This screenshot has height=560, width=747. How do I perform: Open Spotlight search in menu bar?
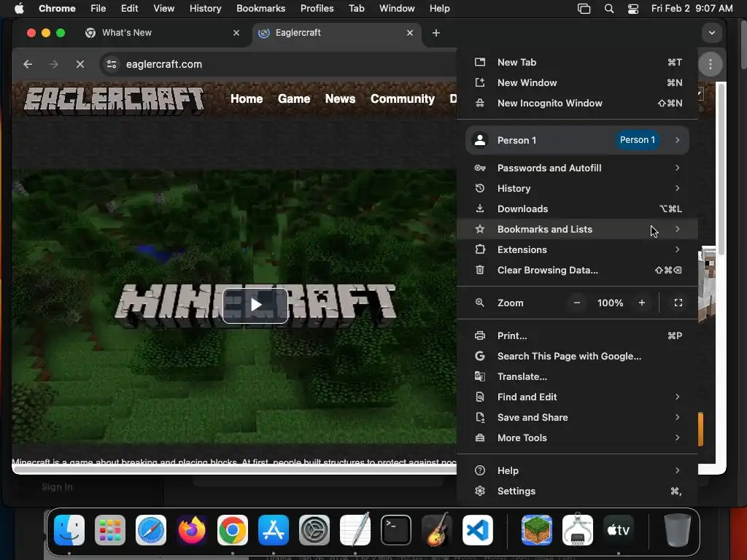(x=609, y=9)
